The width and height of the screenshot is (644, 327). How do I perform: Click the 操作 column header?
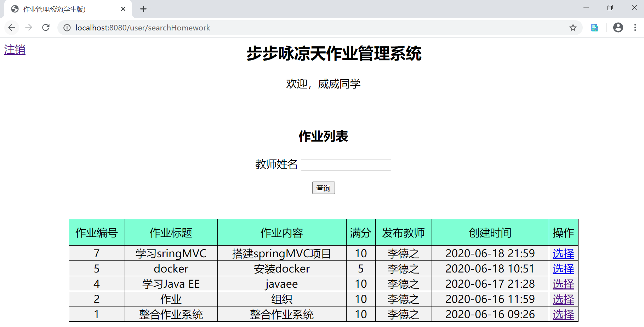coord(563,233)
